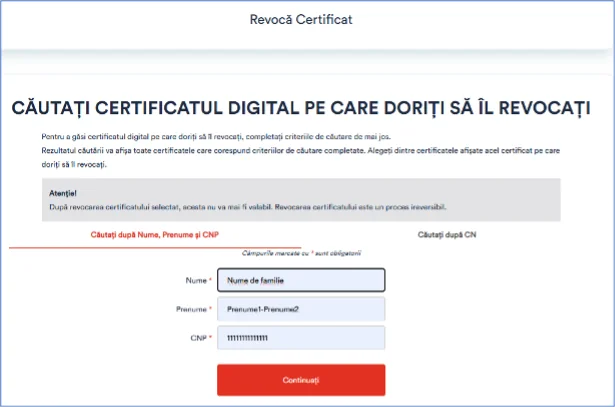Click the CNP field label
Viewport: 616px width, 408px height.
pos(197,339)
